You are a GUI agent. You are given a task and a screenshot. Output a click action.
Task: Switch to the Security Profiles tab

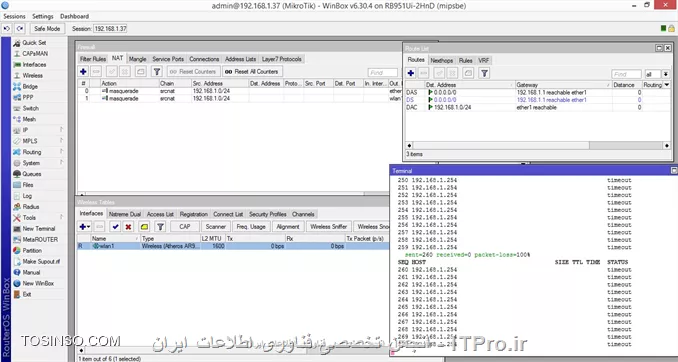click(268, 214)
